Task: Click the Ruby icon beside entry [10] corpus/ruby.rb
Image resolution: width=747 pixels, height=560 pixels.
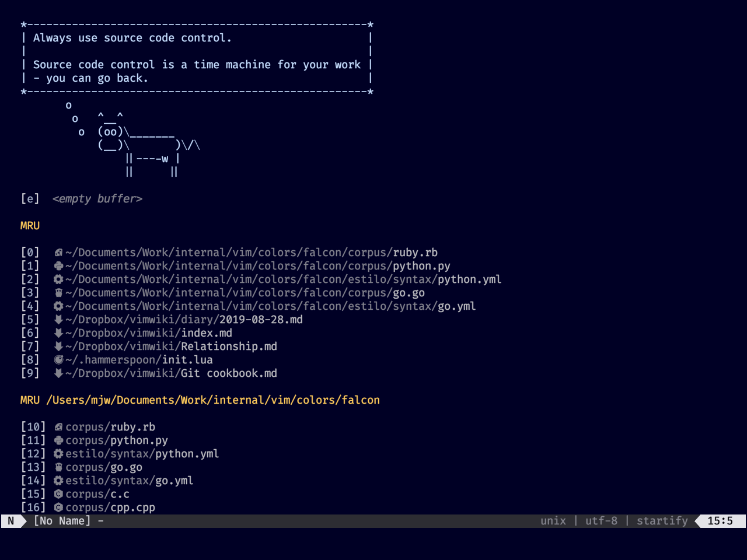Action: pyautogui.click(x=58, y=427)
